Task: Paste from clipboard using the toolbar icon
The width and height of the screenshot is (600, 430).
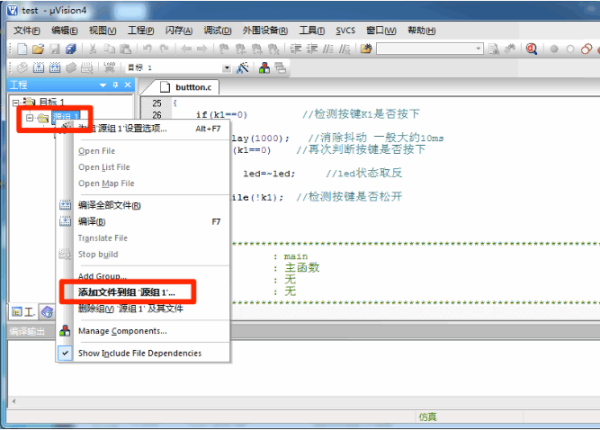Action: [x=126, y=49]
